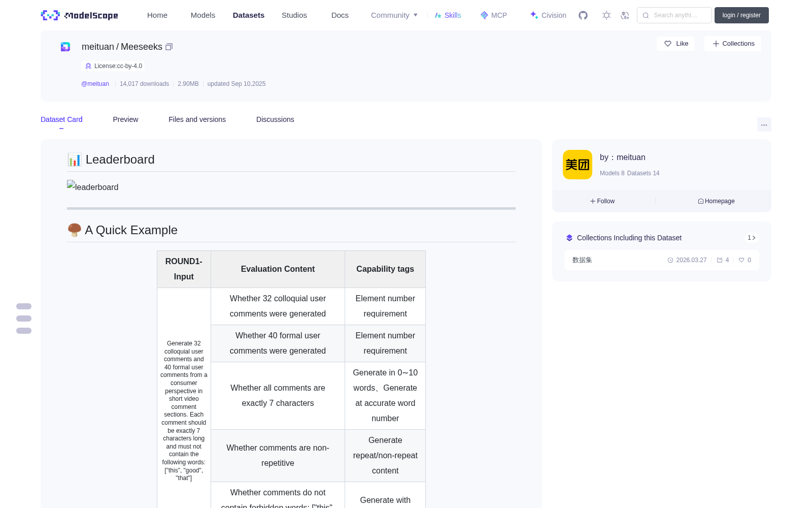Click the '14,017 downloads' text
This screenshot has width=812, height=508.
coord(144,84)
